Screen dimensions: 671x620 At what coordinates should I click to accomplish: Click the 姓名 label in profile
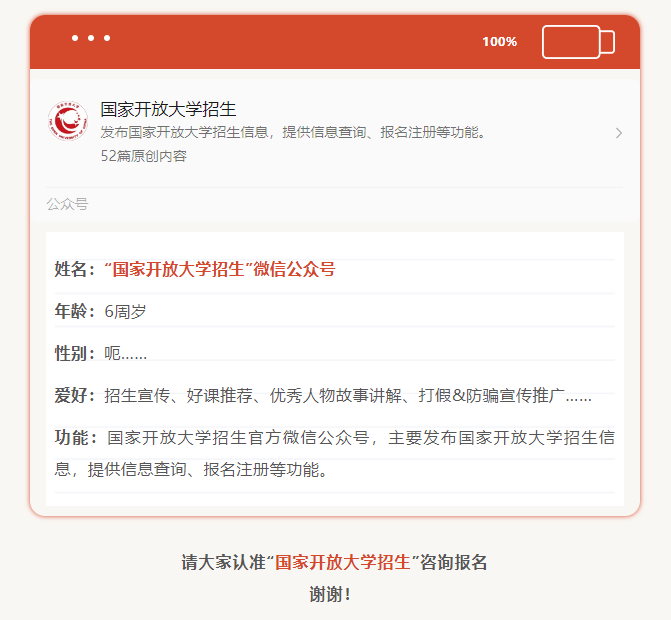tap(75, 270)
